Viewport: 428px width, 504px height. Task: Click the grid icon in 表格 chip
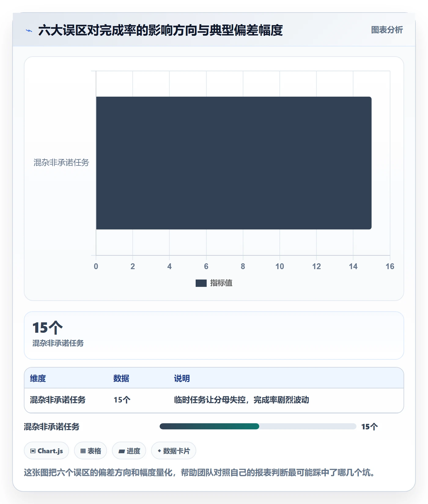pos(83,451)
